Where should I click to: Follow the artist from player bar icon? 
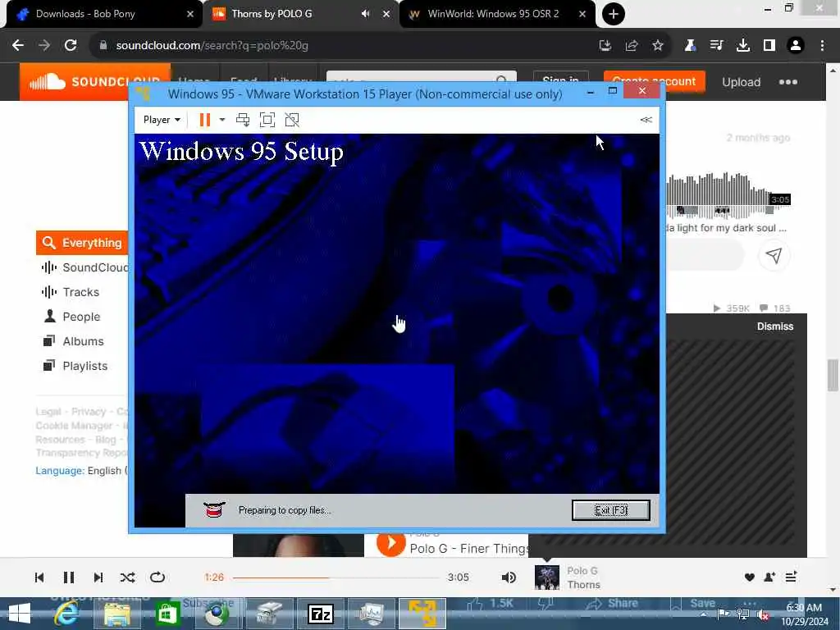tap(769, 577)
